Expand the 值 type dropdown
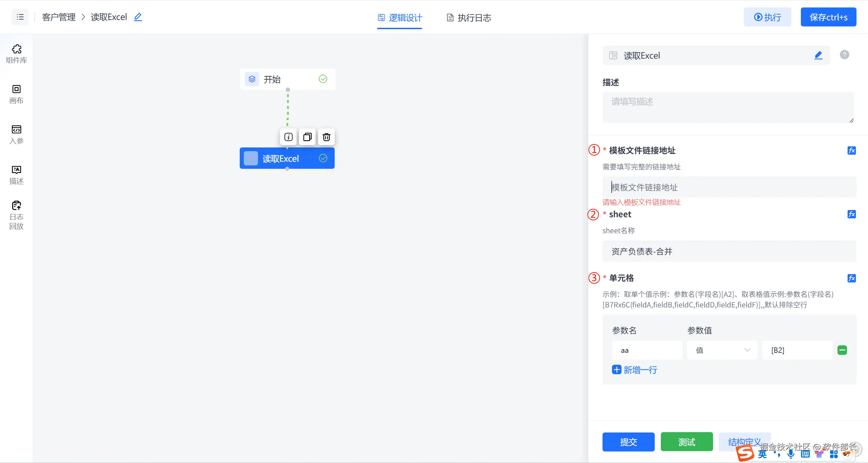 point(722,350)
